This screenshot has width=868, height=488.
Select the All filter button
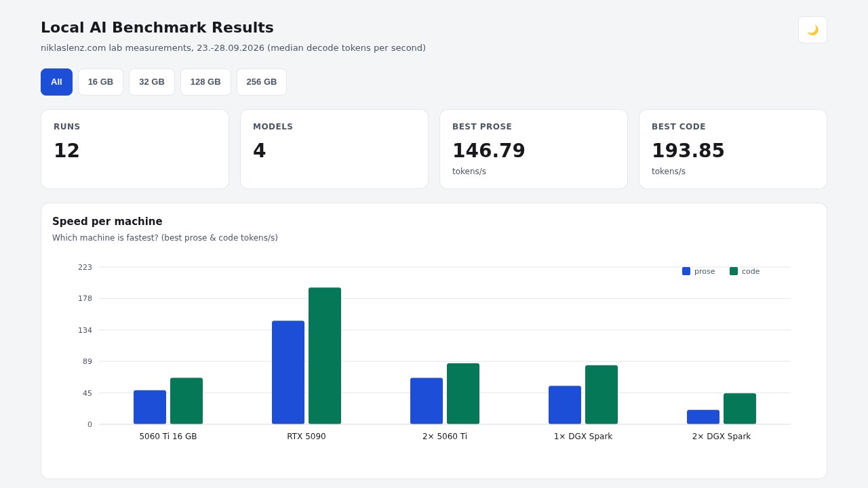click(x=56, y=82)
